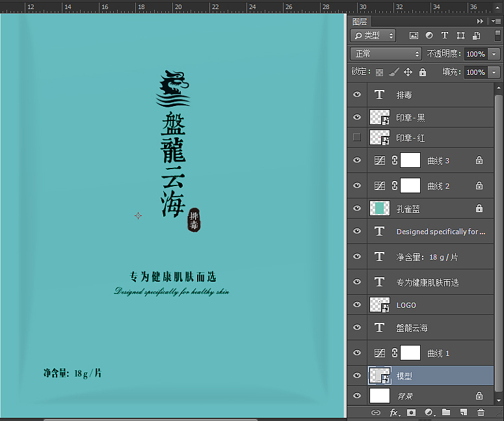The width and height of the screenshot is (504, 421).
Task: Click the layers panel vertical scrollbar
Action: 498,243
